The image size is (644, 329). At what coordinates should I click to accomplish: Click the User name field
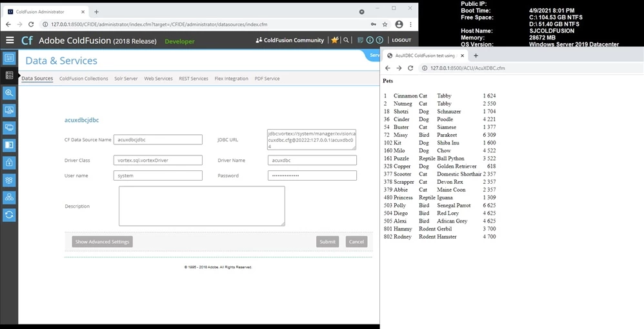click(x=157, y=175)
